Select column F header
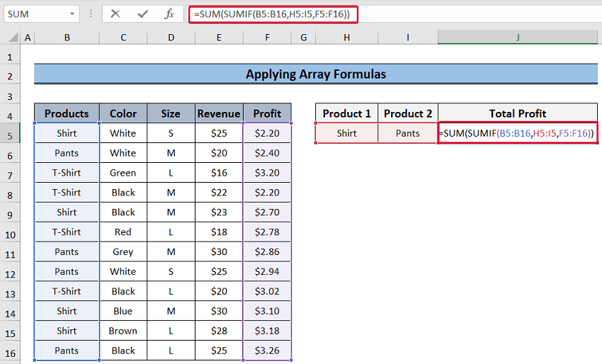This screenshot has height=364, width=602. [x=267, y=38]
